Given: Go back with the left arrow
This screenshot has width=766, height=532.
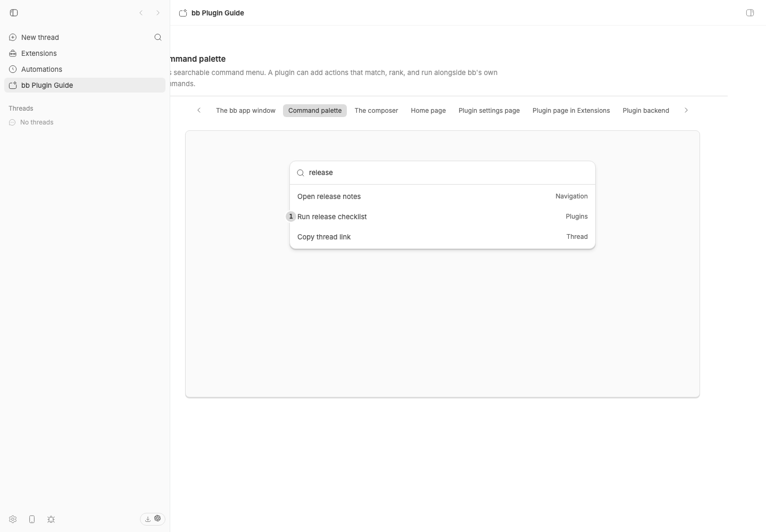Looking at the screenshot, I should point(141,13).
